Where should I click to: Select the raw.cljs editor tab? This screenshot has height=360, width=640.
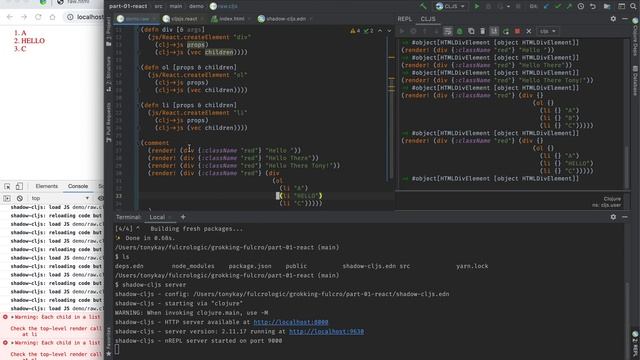136,19
